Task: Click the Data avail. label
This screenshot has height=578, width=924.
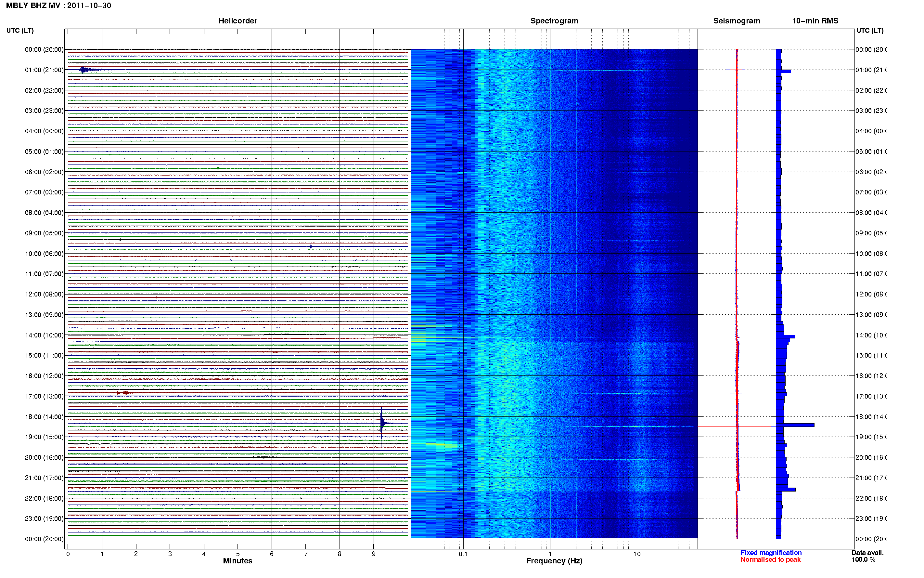Action: (867, 553)
